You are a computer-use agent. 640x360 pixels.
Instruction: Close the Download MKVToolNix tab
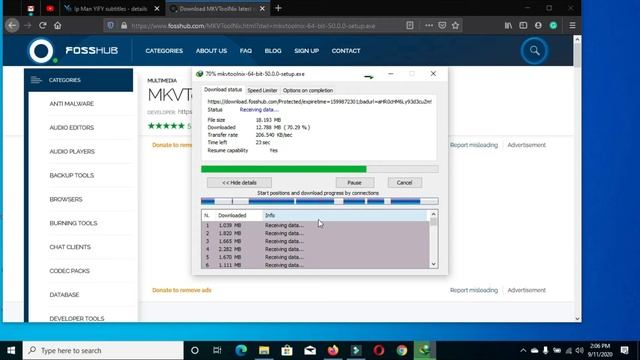click(x=262, y=9)
